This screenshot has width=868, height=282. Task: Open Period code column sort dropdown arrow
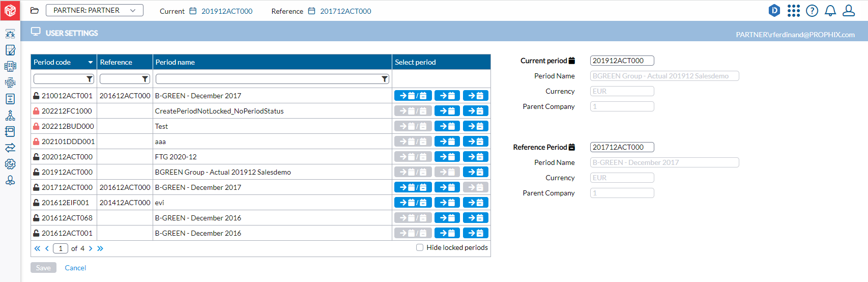point(91,62)
